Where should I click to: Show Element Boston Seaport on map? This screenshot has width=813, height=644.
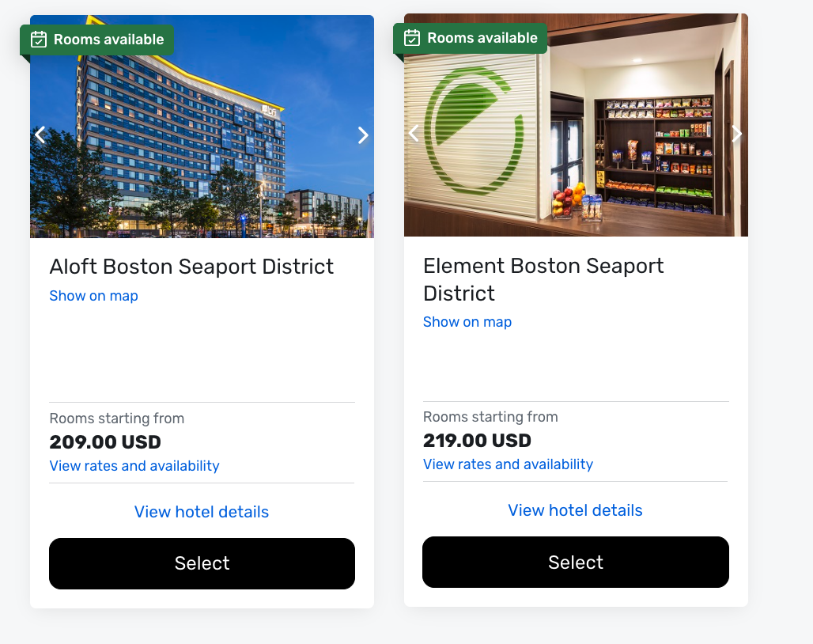tap(467, 322)
